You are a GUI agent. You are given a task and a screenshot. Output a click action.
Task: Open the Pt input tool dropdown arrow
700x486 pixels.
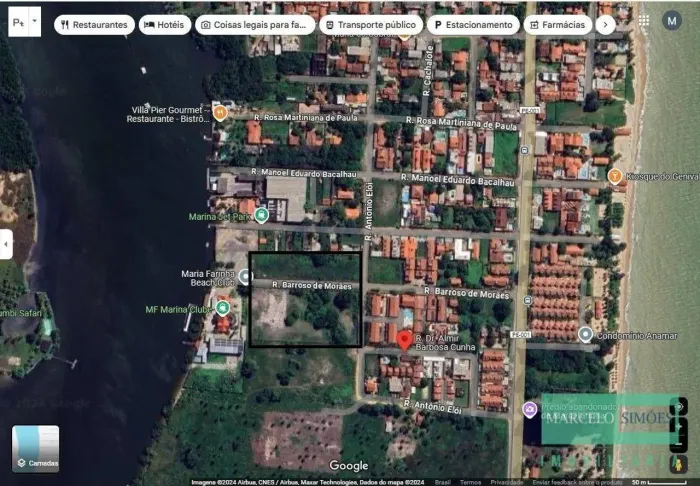click(x=35, y=21)
